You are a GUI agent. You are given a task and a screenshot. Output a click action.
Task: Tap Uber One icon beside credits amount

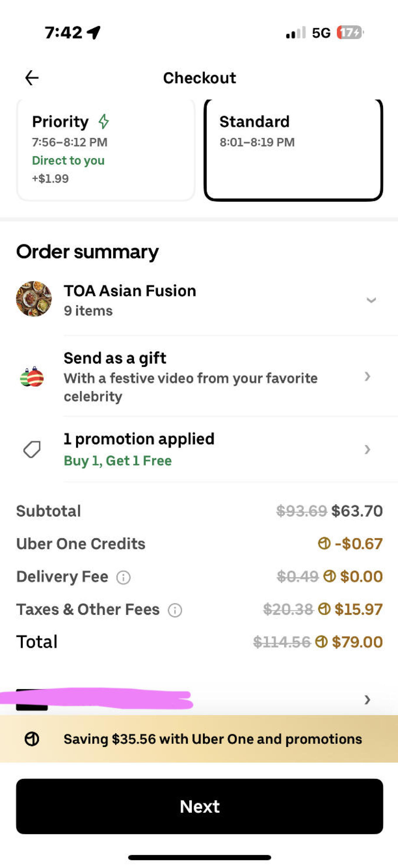click(324, 544)
